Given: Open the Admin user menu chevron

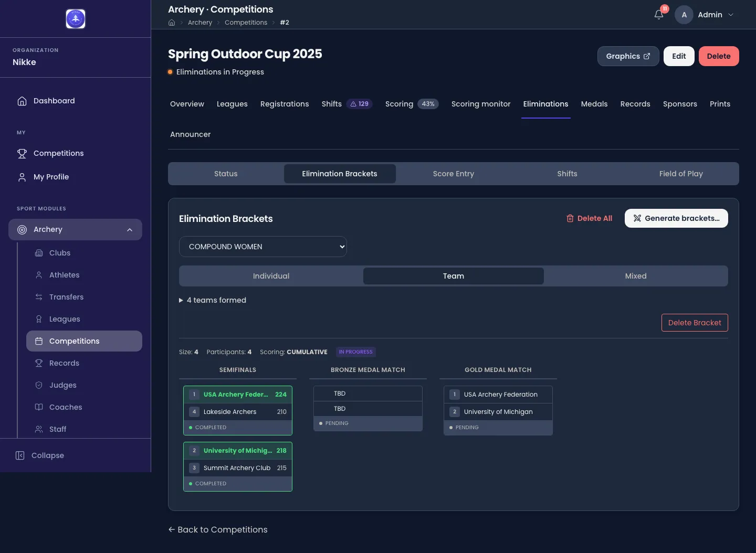Looking at the screenshot, I should tap(731, 15).
